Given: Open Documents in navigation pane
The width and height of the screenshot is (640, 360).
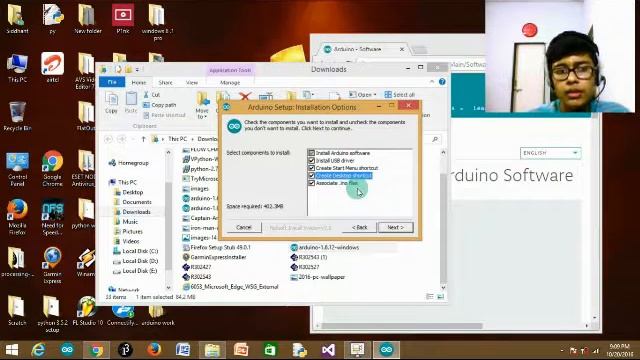Looking at the screenshot, I should tap(133, 202).
